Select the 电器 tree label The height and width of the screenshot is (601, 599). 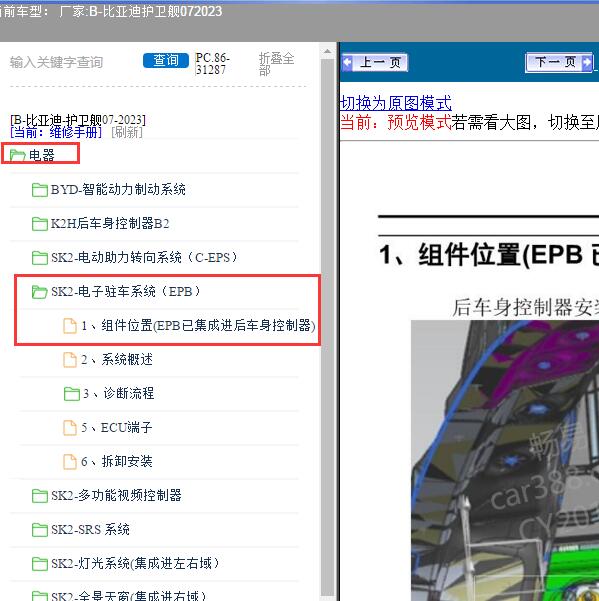[42, 155]
